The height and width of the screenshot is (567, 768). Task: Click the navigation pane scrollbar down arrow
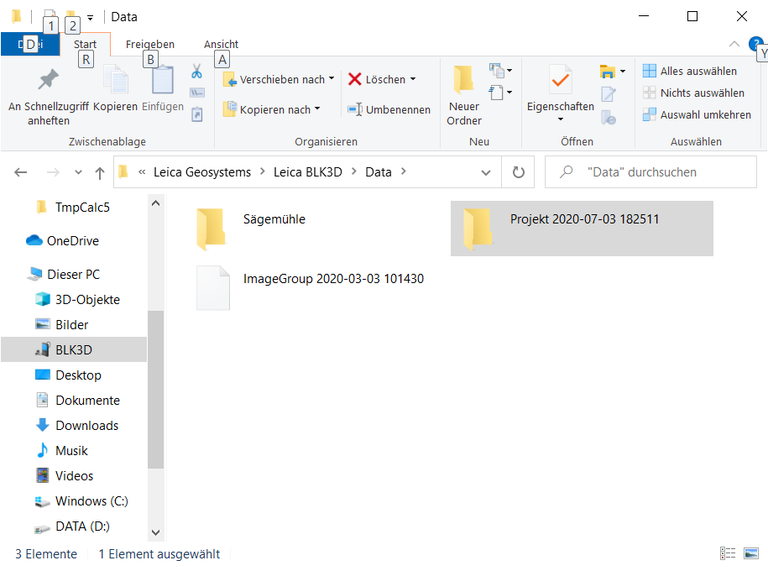155,533
